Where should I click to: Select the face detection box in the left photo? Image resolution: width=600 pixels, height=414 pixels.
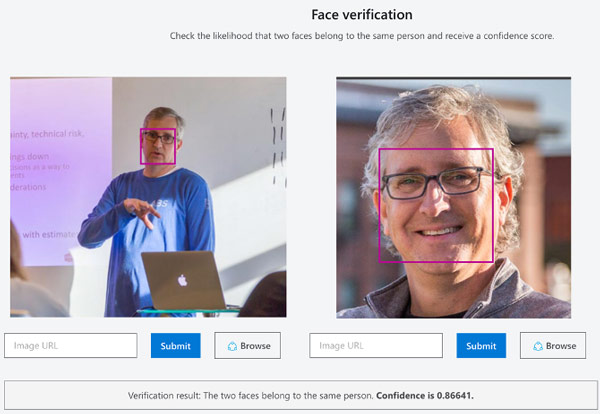click(x=158, y=146)
